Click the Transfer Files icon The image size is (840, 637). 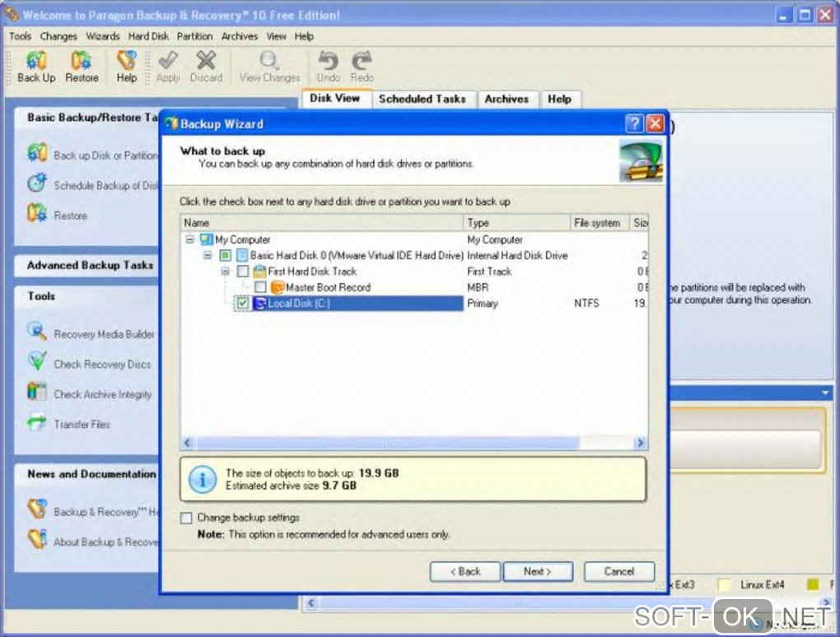pos(37,422)
